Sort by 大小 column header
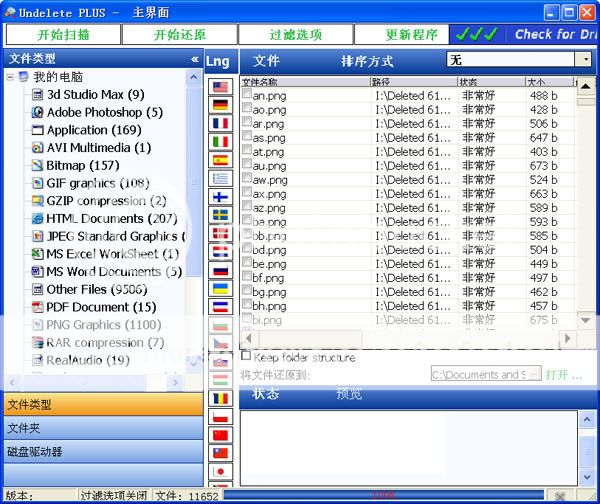Image resolution: width=600 pixels, height=504 pixels. tap(549, 82)
